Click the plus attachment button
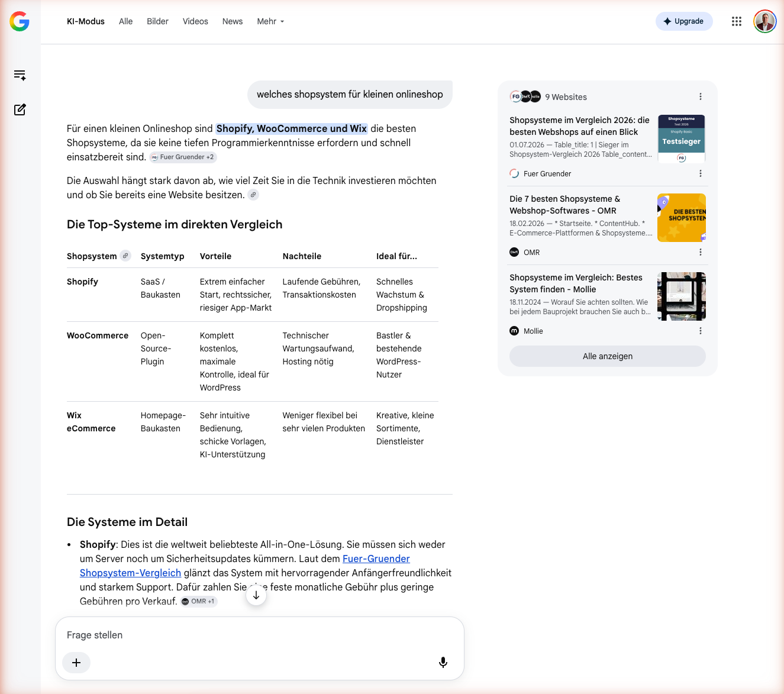This screenshot has width=784, height=694. coord(76,663)
